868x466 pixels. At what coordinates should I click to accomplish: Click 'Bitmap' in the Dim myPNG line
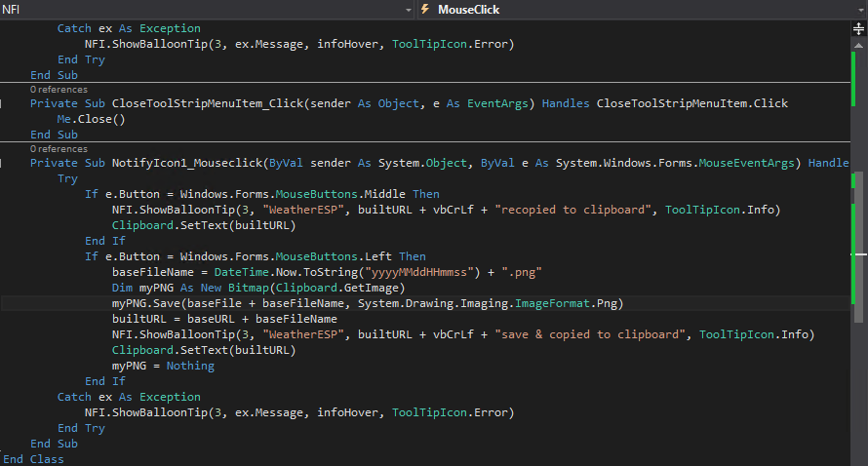tap(248, 288)
